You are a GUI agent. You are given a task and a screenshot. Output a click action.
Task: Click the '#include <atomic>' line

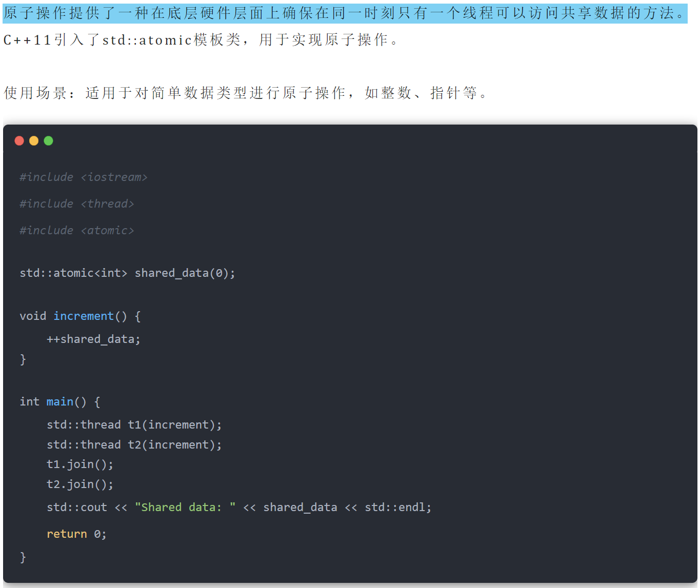pos(77,230)
